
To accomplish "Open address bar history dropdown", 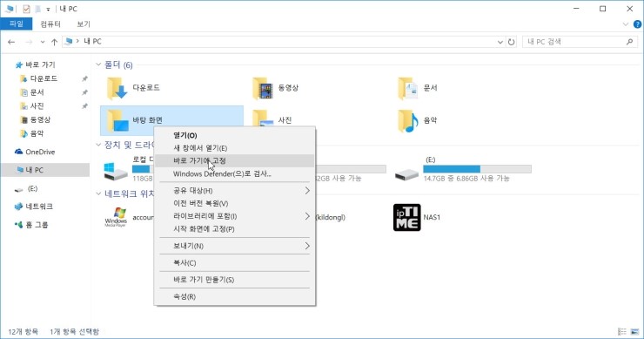I will [x=500, y=42].
